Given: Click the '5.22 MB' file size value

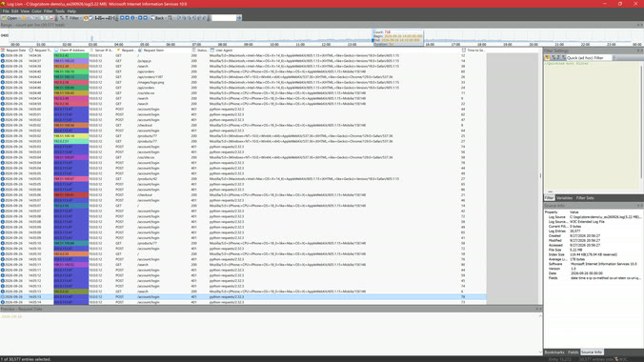Looking at the screenshot, I should [x=575, y=250].
